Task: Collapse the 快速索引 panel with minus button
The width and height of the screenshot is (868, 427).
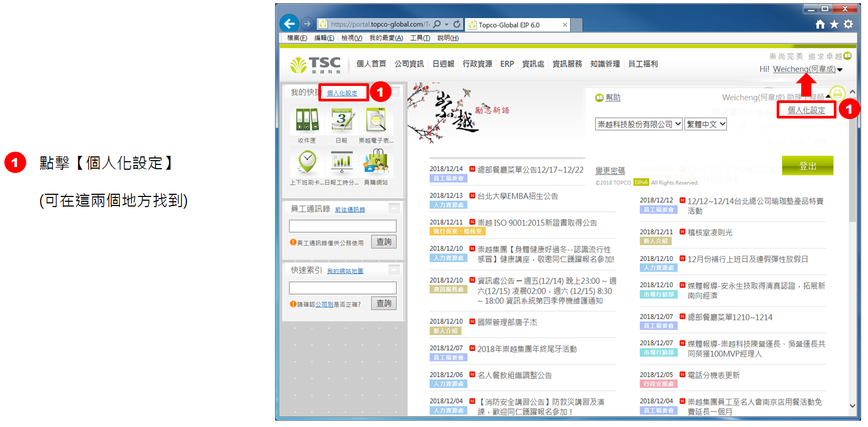Action: (x=394, y=270)
